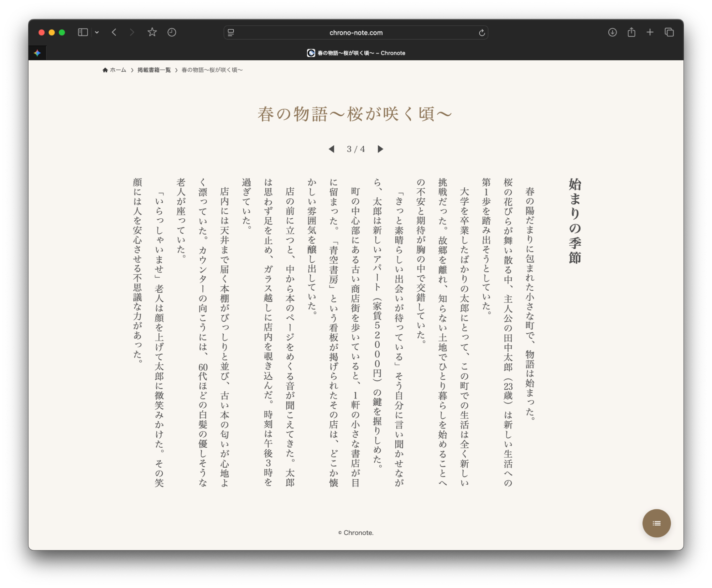Open the table of contents floating button

point(656,523)
